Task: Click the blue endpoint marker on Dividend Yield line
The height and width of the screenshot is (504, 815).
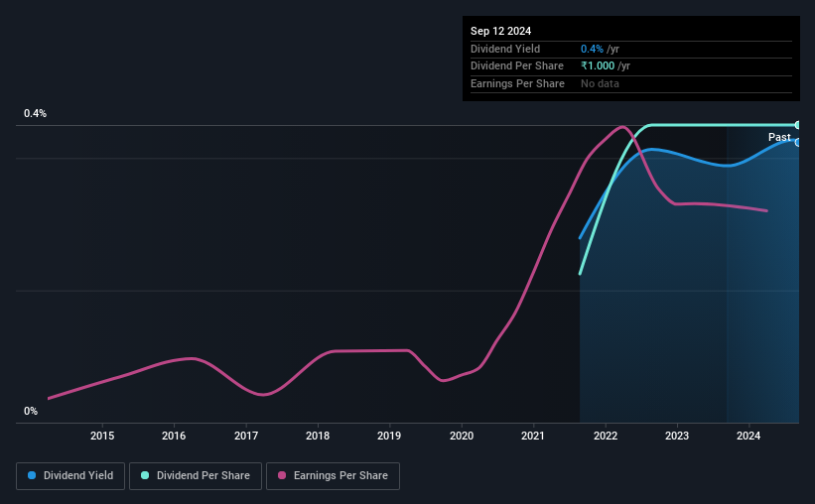Action: pyautogui.click(x=797, y=142)
